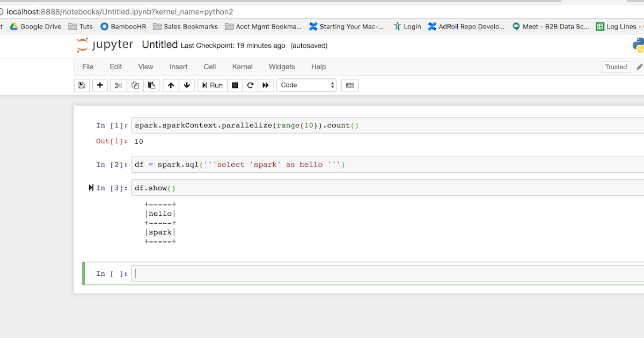The height and width of the screenshot is (338, 644).
Task: Open the Acct Mgmt bookmarks folder
Action: click(x=264, y=26)
